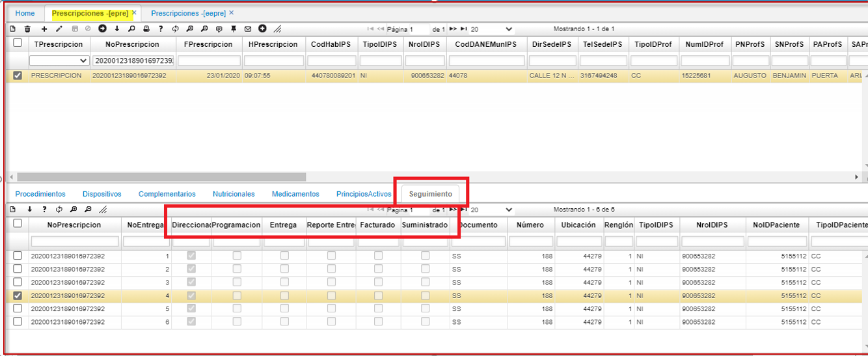This screenshot has height=356, width=868.
Task: Open the Nutricionales tab
Action: pyautogui.click(x=234, y=194)
